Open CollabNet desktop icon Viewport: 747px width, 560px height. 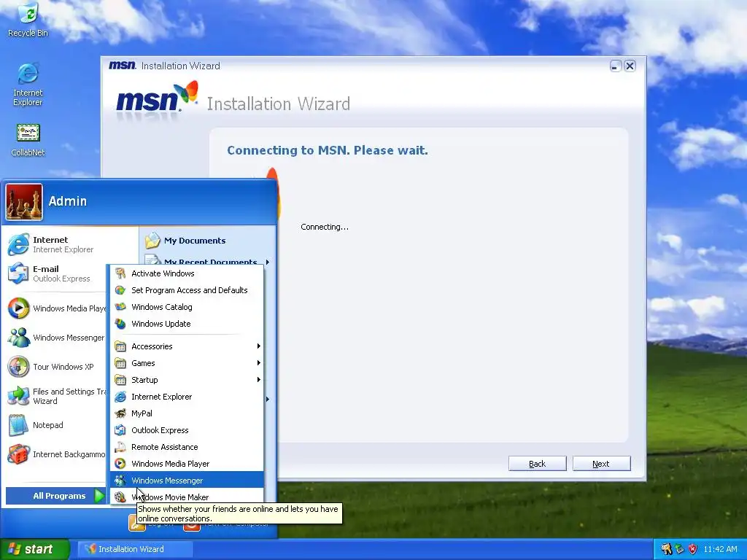[28, 140]
